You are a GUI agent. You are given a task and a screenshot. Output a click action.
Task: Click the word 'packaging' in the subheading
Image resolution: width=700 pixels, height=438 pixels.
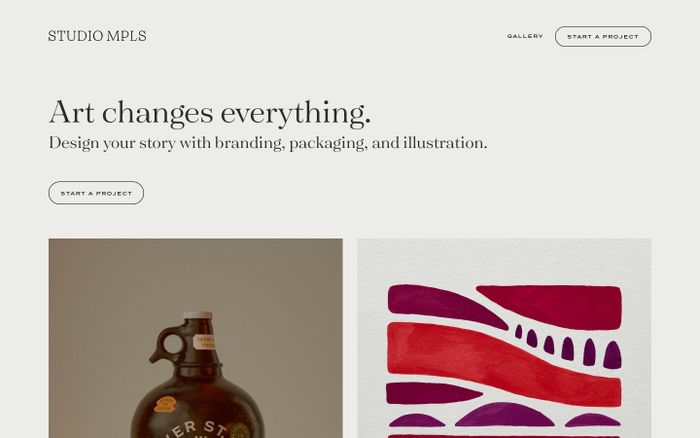329,143
